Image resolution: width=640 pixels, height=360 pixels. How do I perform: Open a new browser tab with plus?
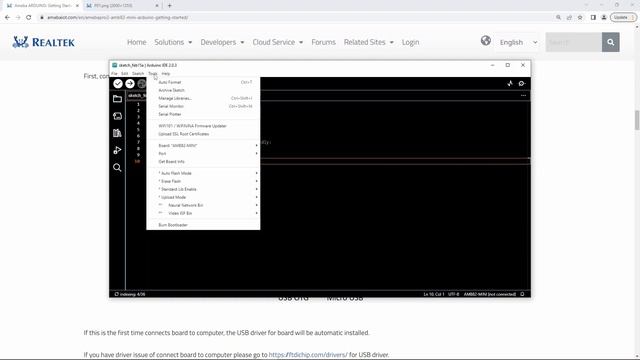click(169, 6)
